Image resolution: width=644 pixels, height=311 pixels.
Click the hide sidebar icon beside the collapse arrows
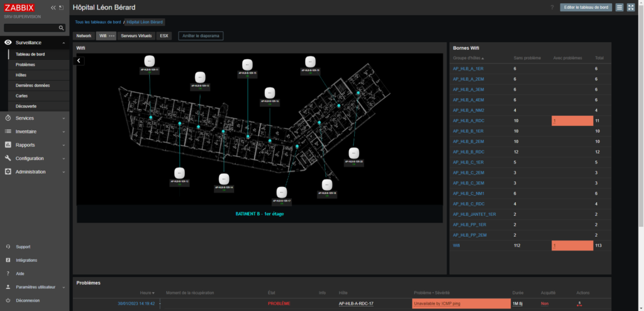pos(61,8)
